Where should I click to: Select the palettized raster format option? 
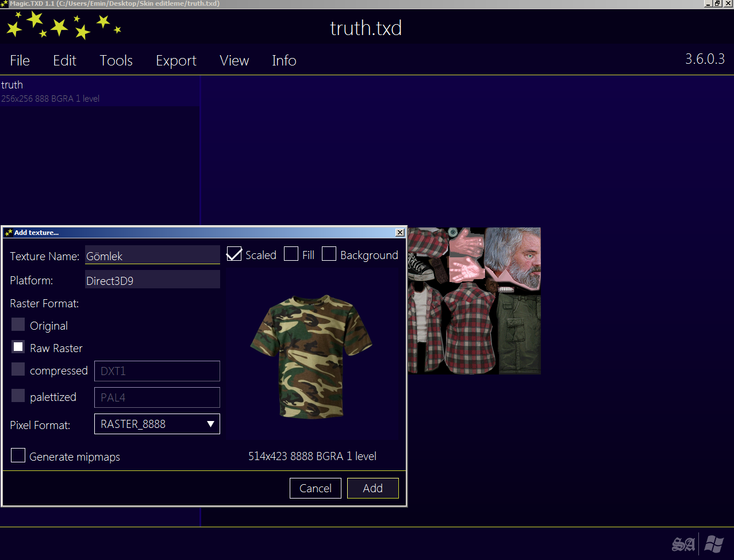18,396
